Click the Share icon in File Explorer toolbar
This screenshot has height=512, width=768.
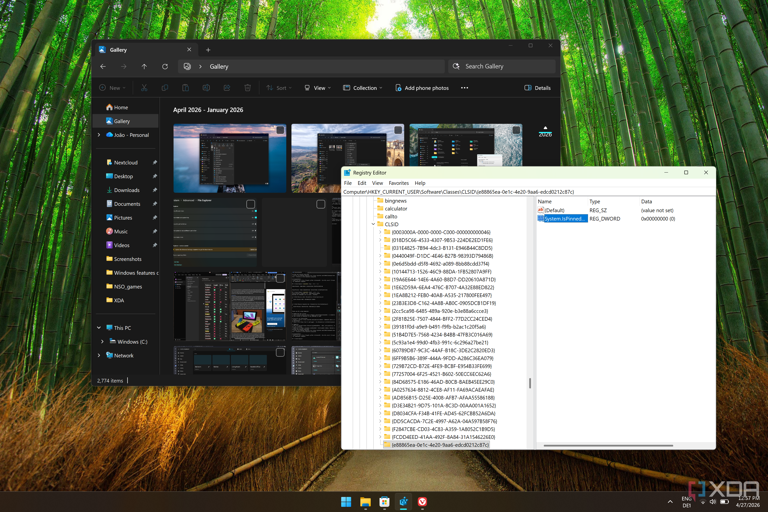[227, 88]
